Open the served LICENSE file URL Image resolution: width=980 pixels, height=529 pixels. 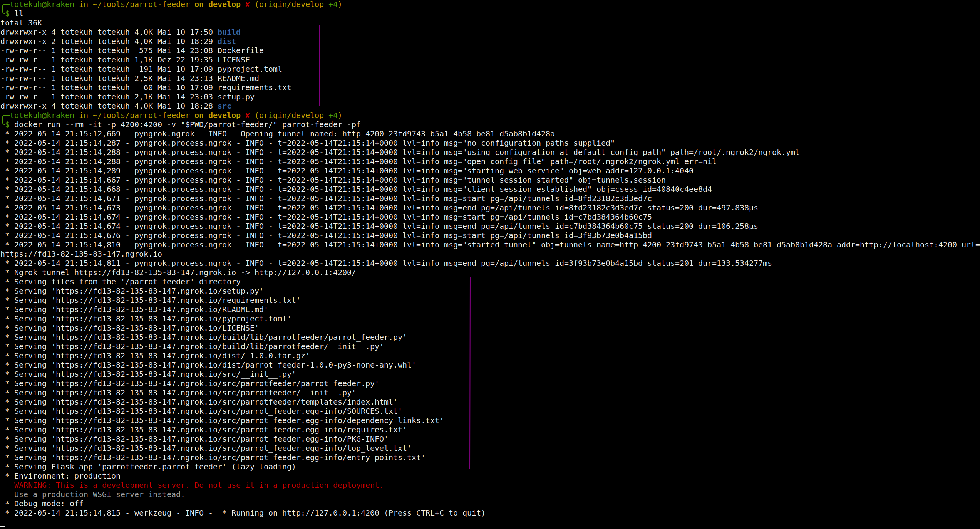[x=156, y=328]
